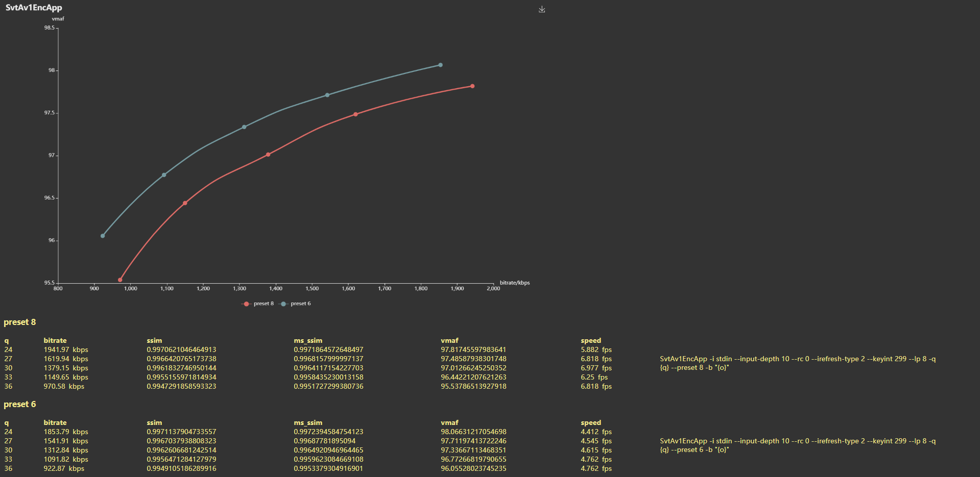
Task: Select vmaf value 97.01266245250352
Action: (473, 368)
